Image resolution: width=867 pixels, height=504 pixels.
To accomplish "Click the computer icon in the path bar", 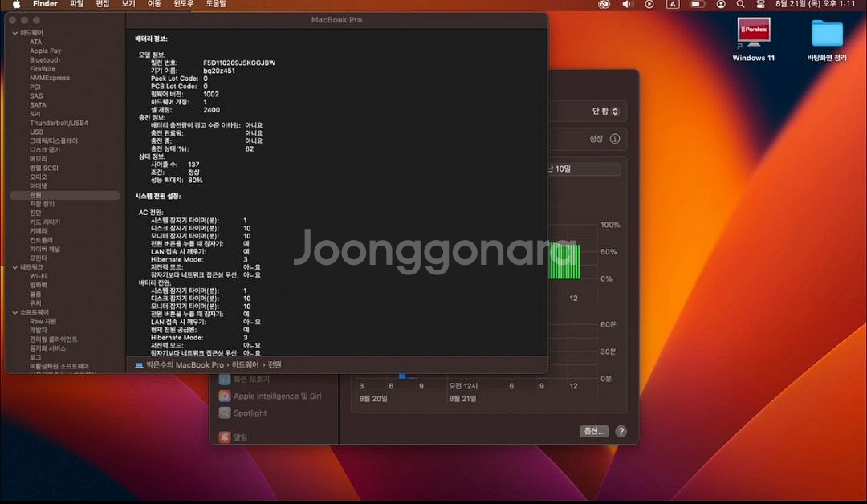I will 140,364.
